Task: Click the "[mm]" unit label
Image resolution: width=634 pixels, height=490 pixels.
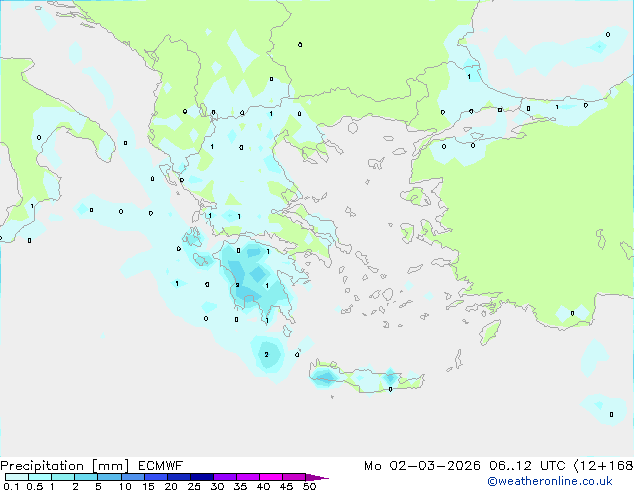Action: [x=110, y=466]
